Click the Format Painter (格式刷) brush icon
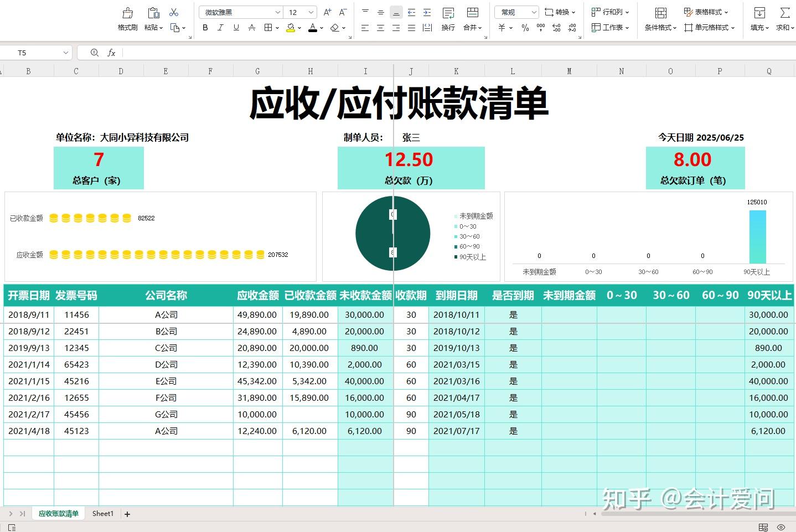Image resolution: width=796 pixels, height=532 pixels. click(x=128, y=12)
